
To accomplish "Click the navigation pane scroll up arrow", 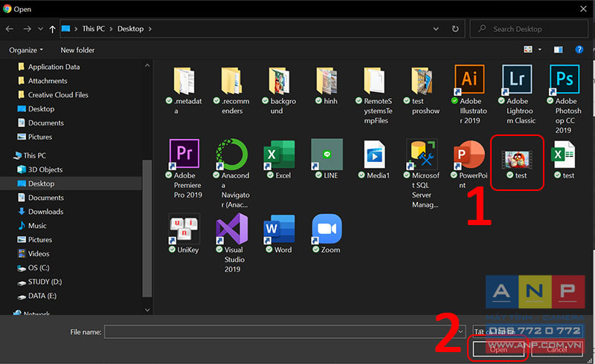I will (x=147, y=65).
